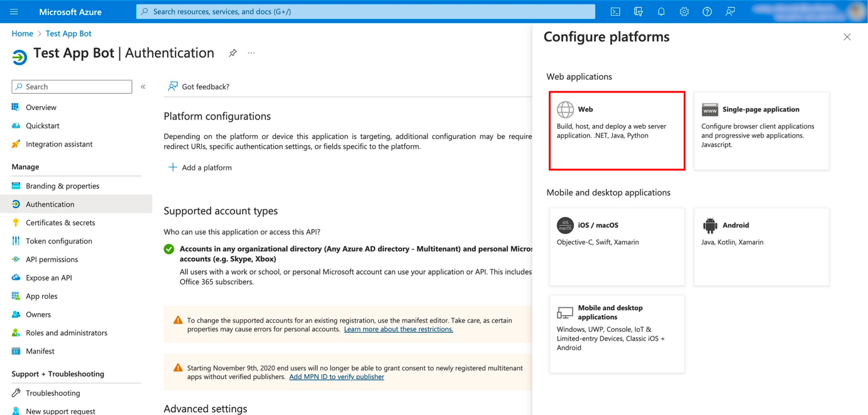Screen dimensions: 868x415
Task: Choose Single-page application platform card
Action: (761, 131)
